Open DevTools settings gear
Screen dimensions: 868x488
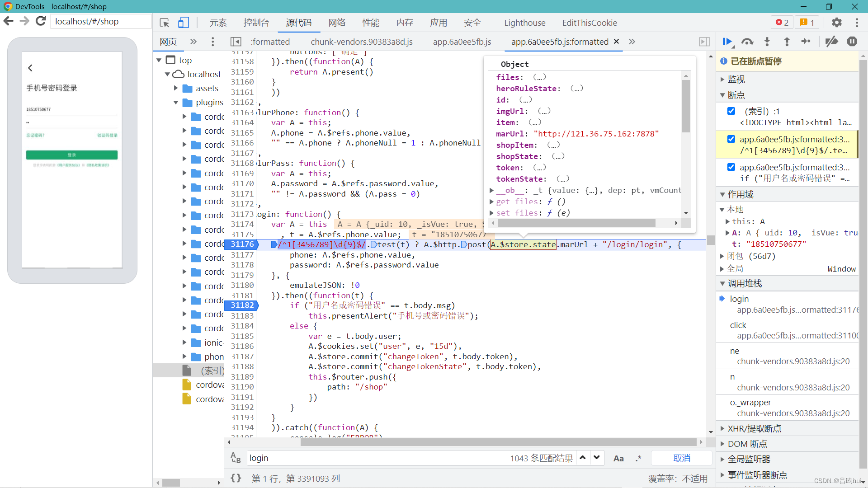837,23
